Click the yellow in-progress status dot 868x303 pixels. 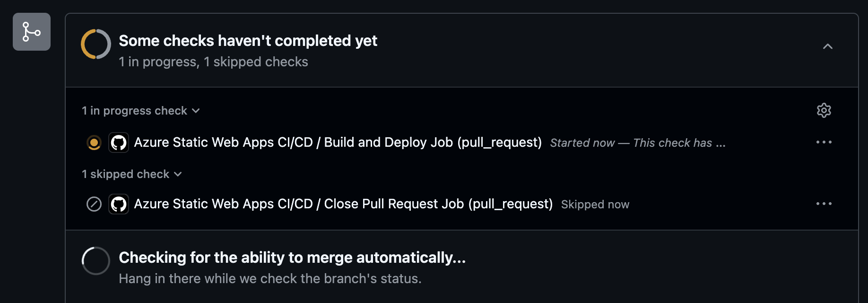[94, 143]
